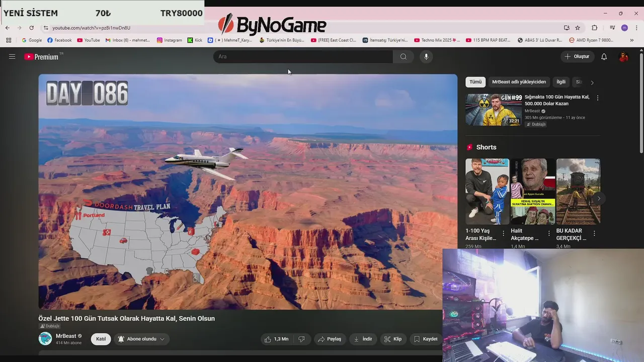Open the Facebook bookmark
Viewport: 644px width, 362px height.
coord(59,40)
